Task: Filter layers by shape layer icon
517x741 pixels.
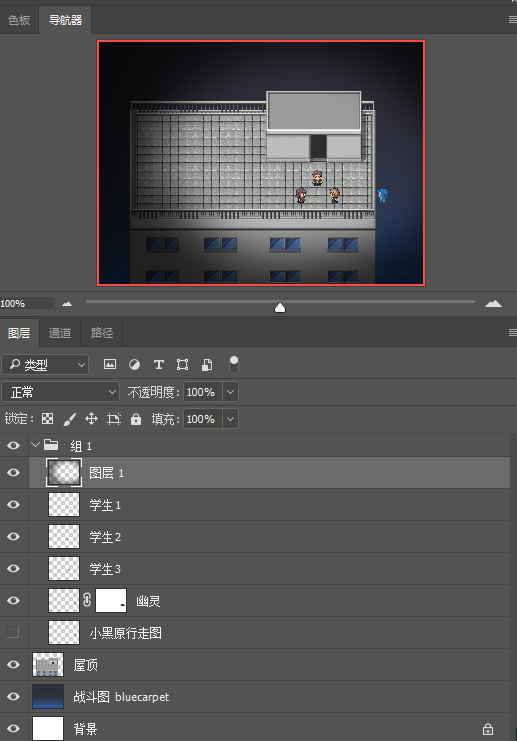Action: [x=182, y=364]
